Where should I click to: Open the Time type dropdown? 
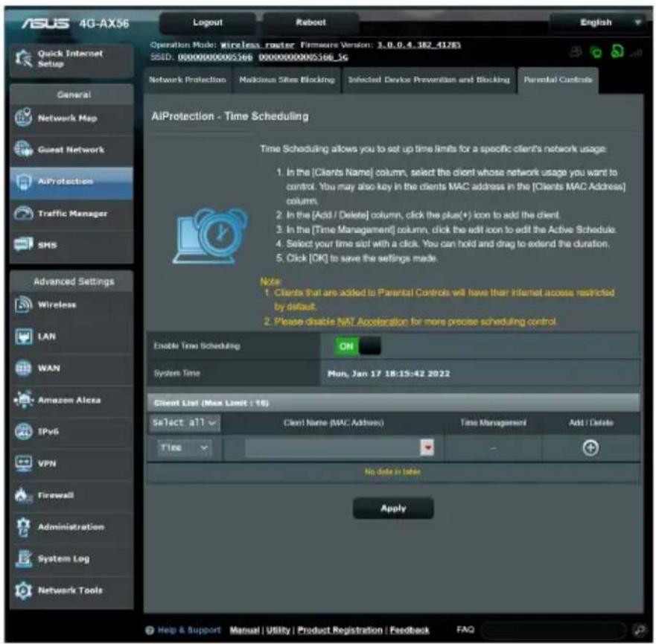coord(185,448)
